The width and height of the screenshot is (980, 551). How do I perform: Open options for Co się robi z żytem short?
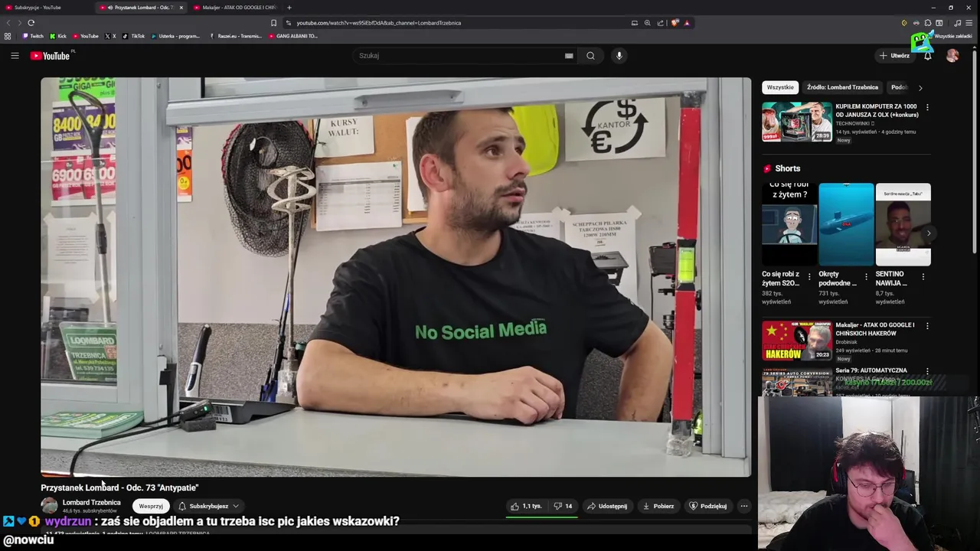pyautogui.click(x=809, y=276)
